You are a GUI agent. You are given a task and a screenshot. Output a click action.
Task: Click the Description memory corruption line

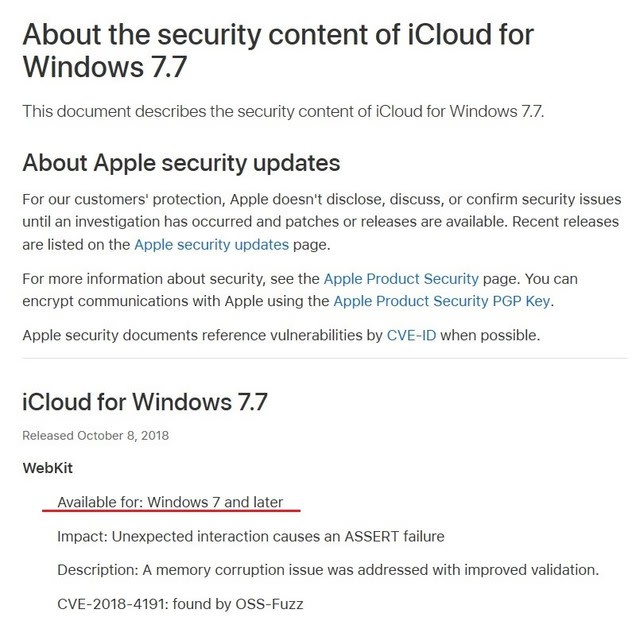tap(328, 570)
